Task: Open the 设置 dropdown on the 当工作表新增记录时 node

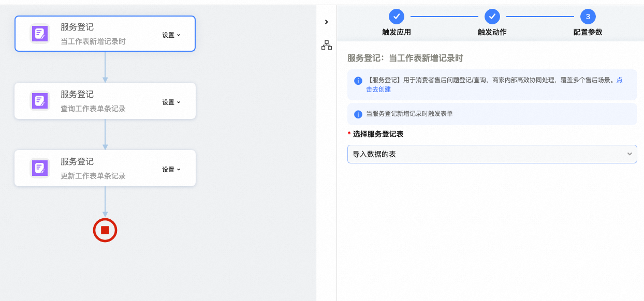Action: point(171,35)
